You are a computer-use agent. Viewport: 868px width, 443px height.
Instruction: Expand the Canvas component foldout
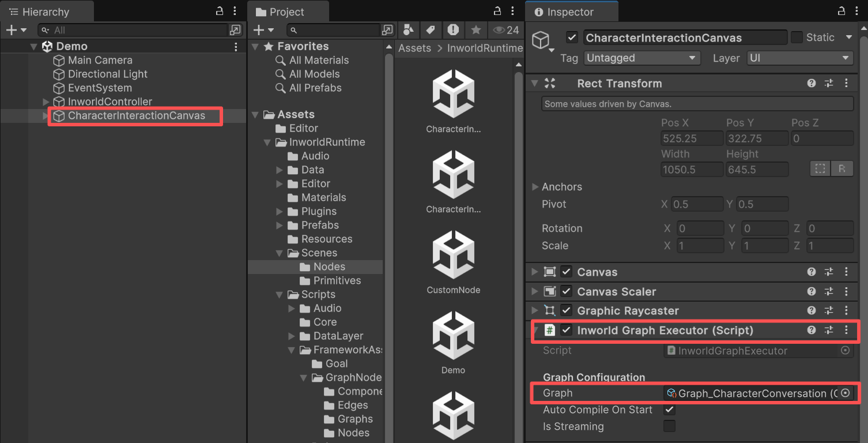(535, 272)
